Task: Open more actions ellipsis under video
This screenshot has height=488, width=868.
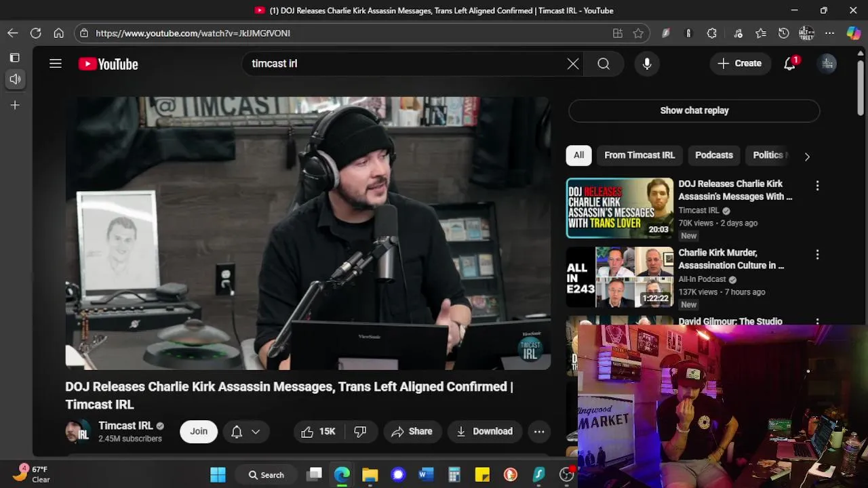Action: 539,432
